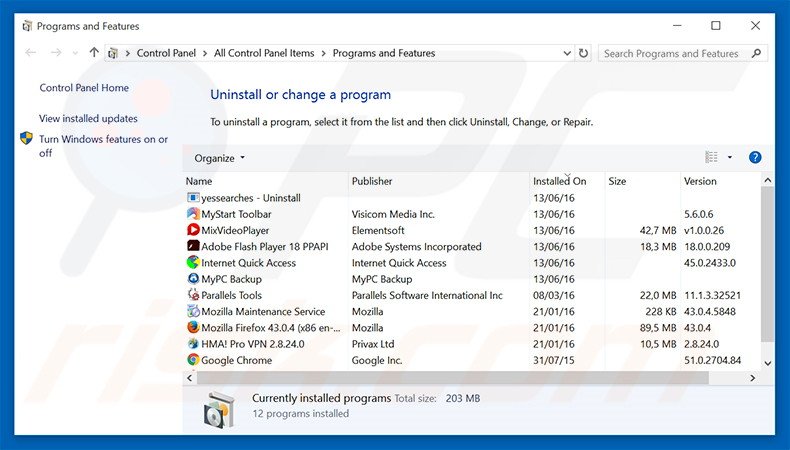
Task: Expand the address bar history dropdown
Action: pyautogui.click(x=567, y=53)
